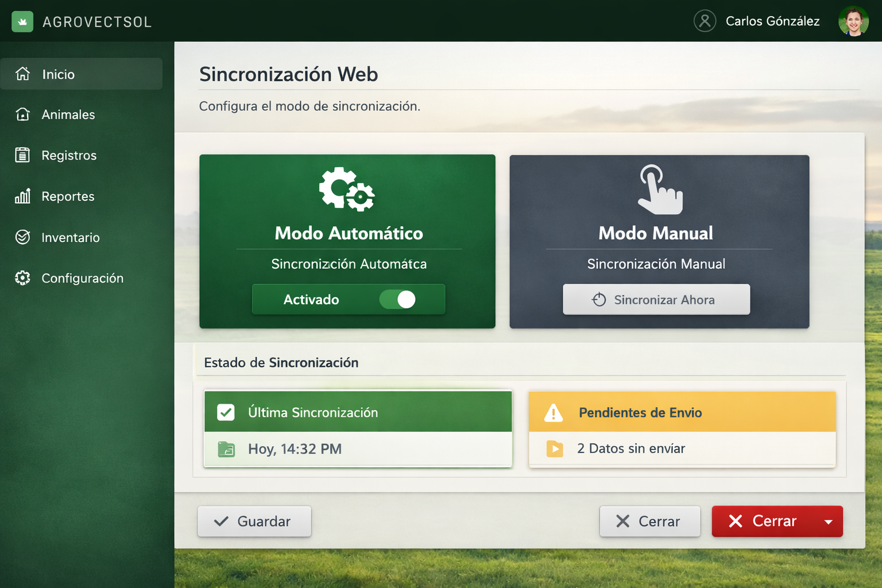882x588 pixels.
Task: Open Carlos Gónzález profile photo
Action: click(853, 21)
